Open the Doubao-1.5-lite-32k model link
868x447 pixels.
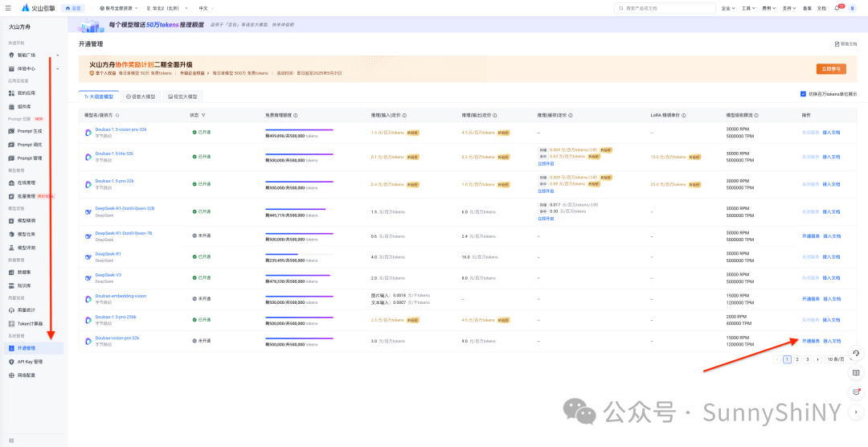click(x=114, y=153)
